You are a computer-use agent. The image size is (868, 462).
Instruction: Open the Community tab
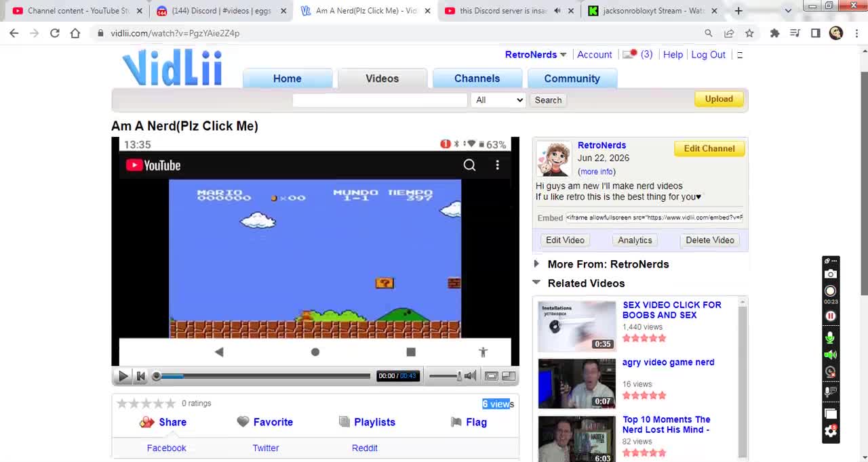point(572,79)
